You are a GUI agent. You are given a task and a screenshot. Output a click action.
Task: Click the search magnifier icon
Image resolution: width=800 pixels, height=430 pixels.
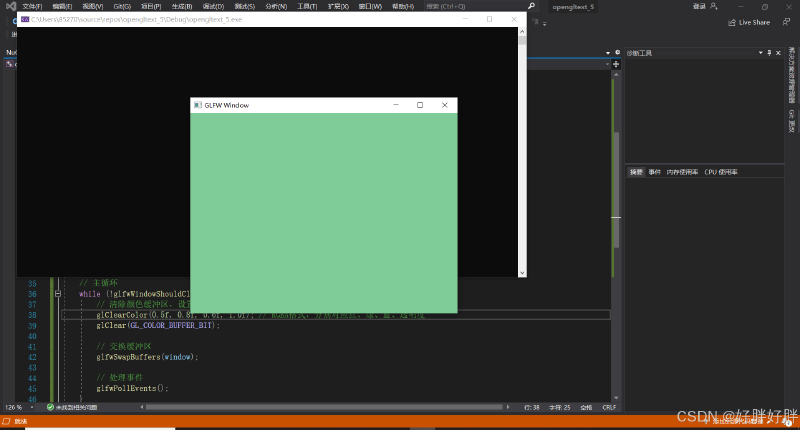tap(531, 6)
